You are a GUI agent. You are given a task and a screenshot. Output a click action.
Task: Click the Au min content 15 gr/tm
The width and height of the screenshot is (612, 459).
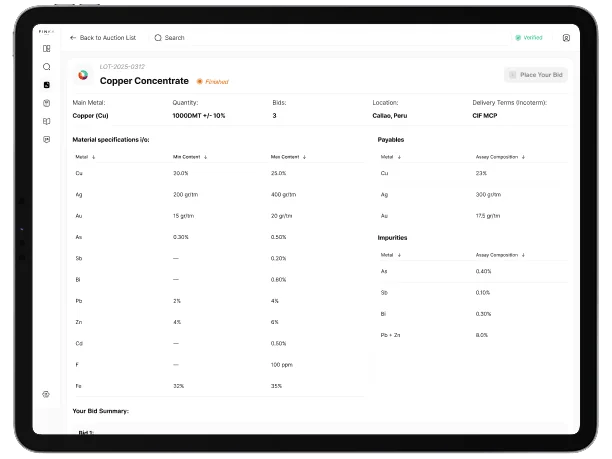coord(183,216)
